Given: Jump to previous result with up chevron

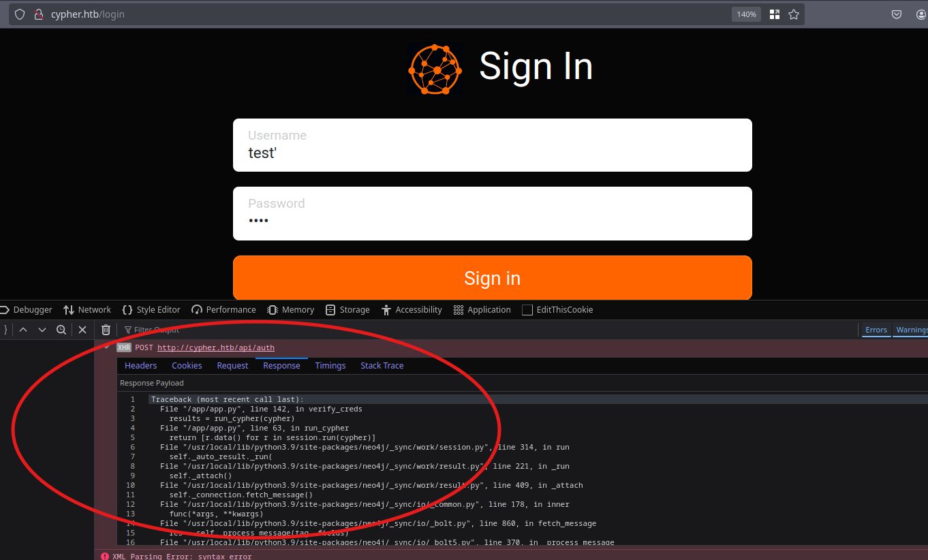Looking at the screenshot, I should pyautogui.click(x=23, y=330).
